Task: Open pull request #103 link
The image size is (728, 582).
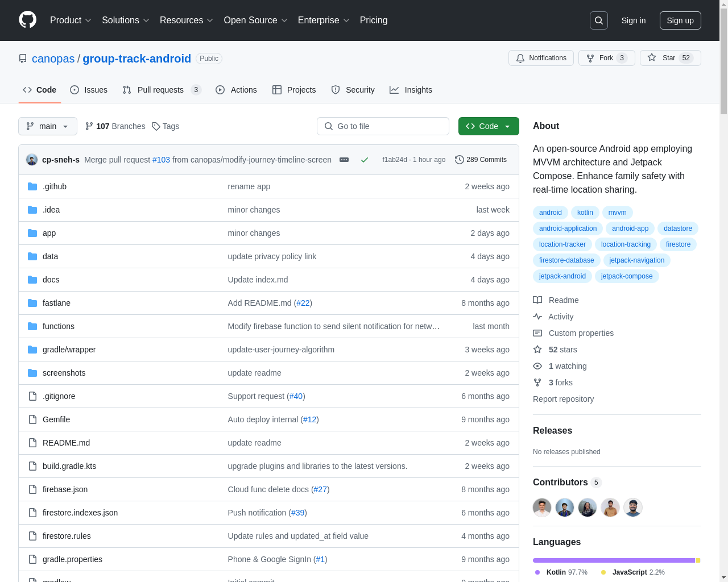Action: [162, 160]
